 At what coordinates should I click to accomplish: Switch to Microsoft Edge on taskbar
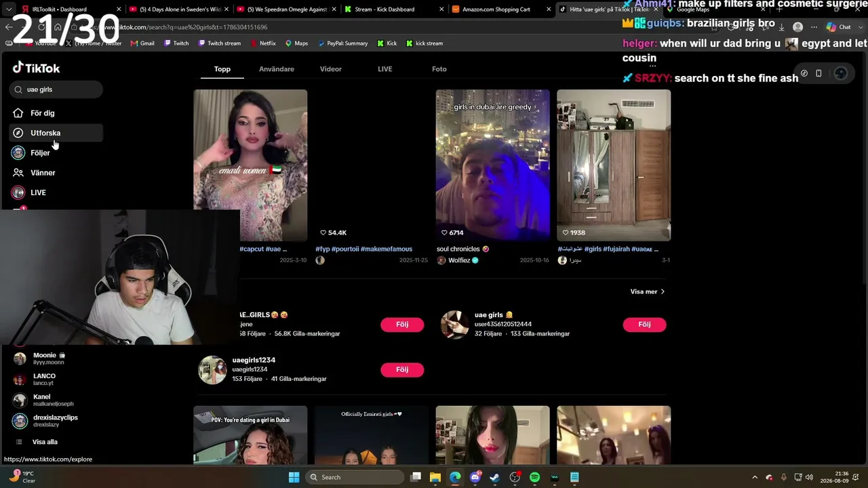click(x=455, y=477)
